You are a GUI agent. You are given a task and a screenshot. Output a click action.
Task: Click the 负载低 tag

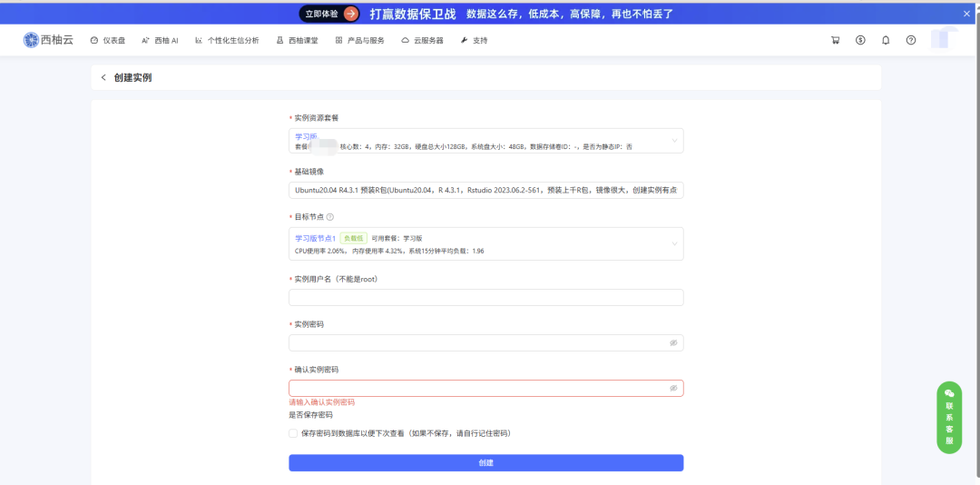point(354,239)
